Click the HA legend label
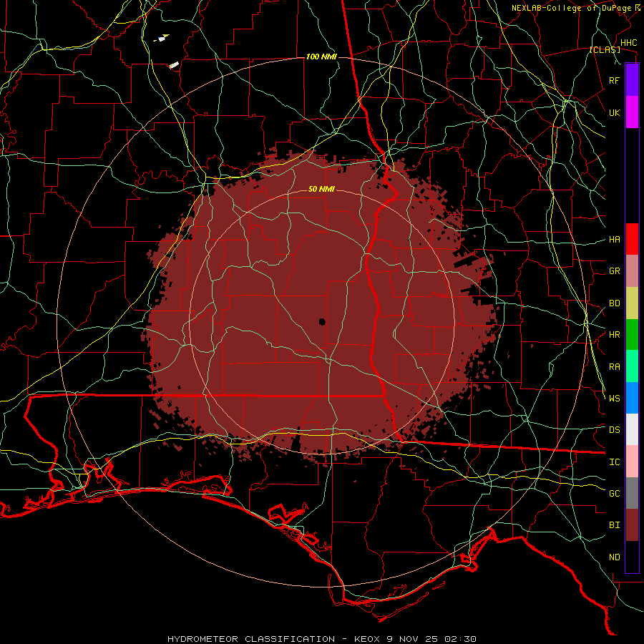The image size is (644, 644). (x=614, y=240)
